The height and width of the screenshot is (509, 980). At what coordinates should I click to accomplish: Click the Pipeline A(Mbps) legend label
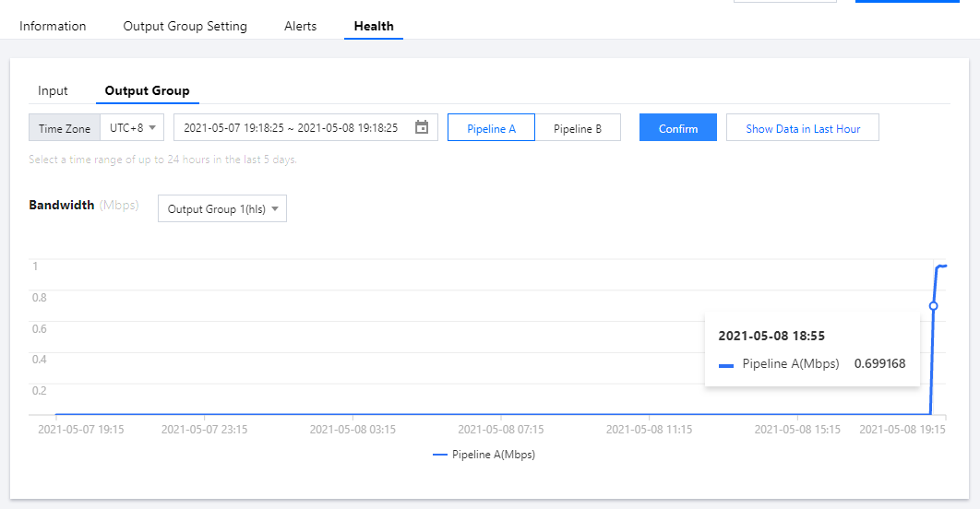pos(494,456)
